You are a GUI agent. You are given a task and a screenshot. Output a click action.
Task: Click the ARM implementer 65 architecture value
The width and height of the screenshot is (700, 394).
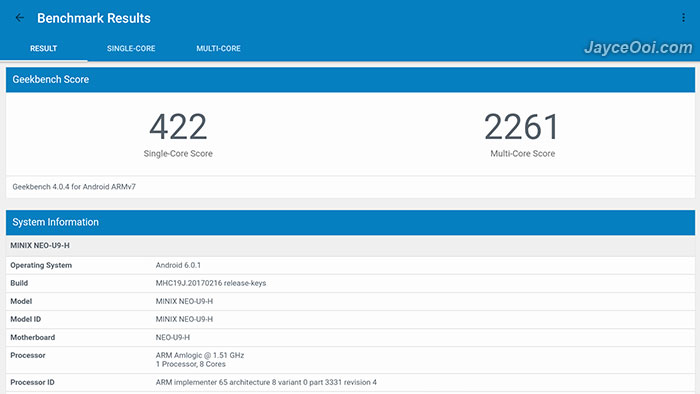(266, 382)
